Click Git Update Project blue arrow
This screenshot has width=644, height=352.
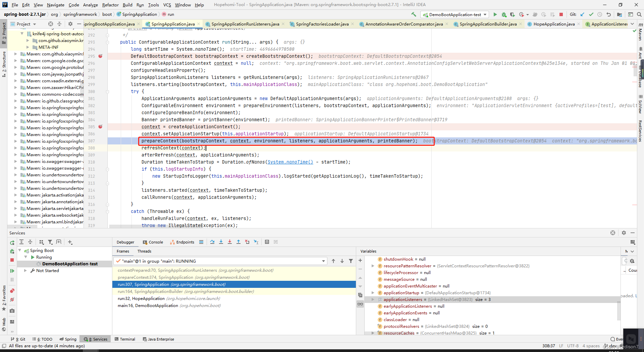coord(582,14)
